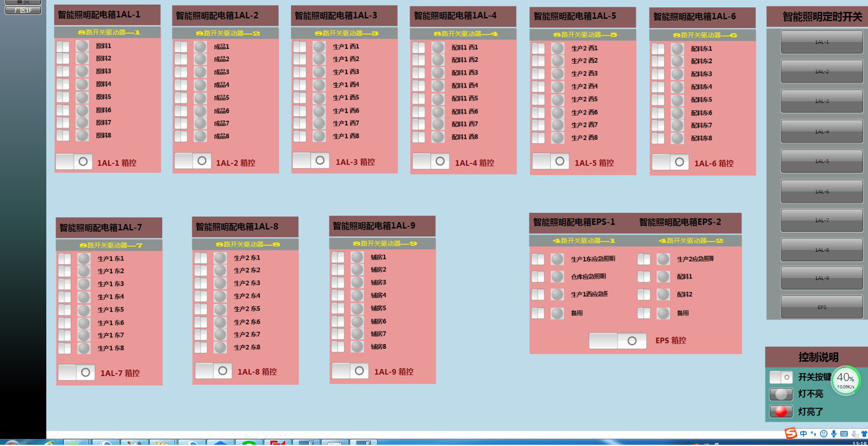868x446 pixels.
Task: Click the indicator lamp for 配料东2
Action: point(677,61)
